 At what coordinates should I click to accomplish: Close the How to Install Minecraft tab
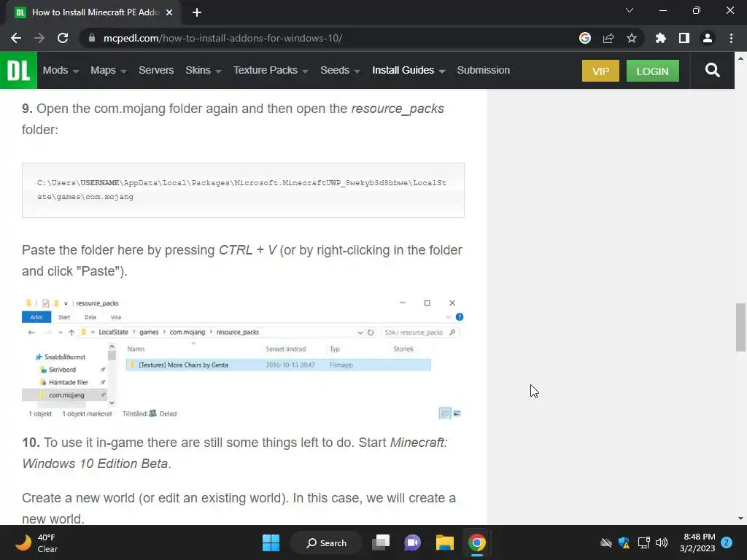(169, 12)
